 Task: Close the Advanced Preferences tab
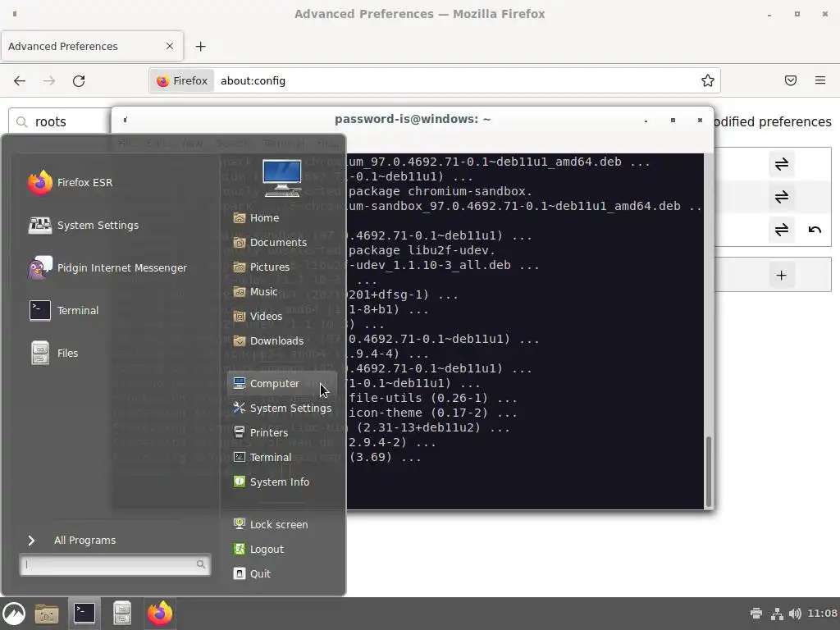coord(170,47)
